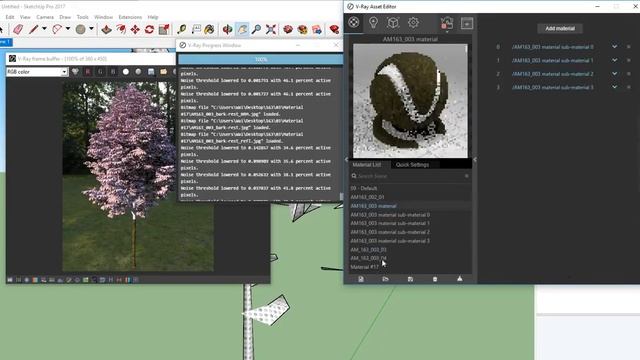This screenshot has width=640, height=360.
Task: Select the Arc tool
Action: click(x=57, y=29)
